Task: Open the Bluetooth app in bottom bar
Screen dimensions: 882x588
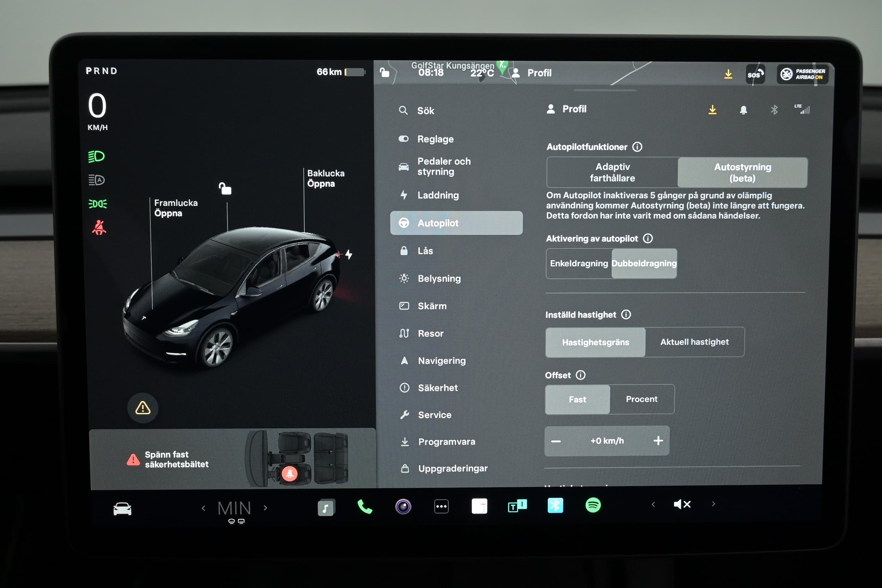Action: click(555, 505)
